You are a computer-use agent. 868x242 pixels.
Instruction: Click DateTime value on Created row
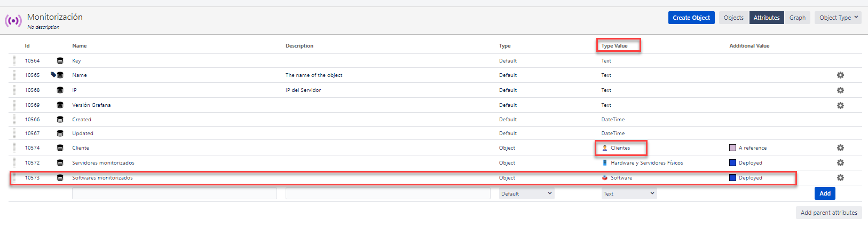coord(613,120)
